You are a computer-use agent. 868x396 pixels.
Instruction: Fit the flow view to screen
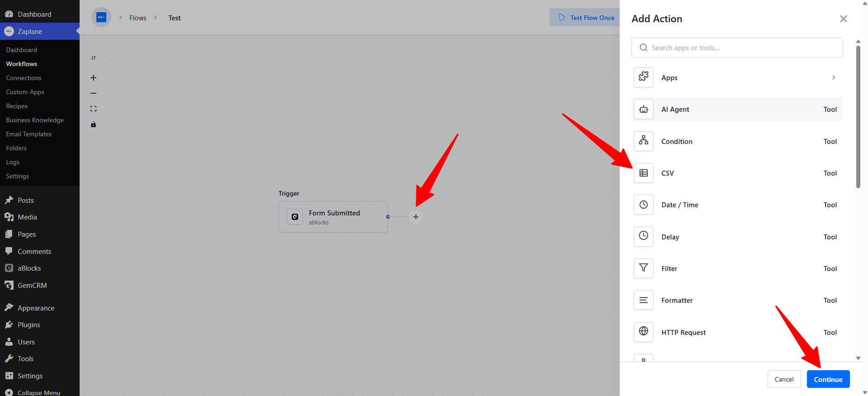pyautogui.click(x=93, y=109)
